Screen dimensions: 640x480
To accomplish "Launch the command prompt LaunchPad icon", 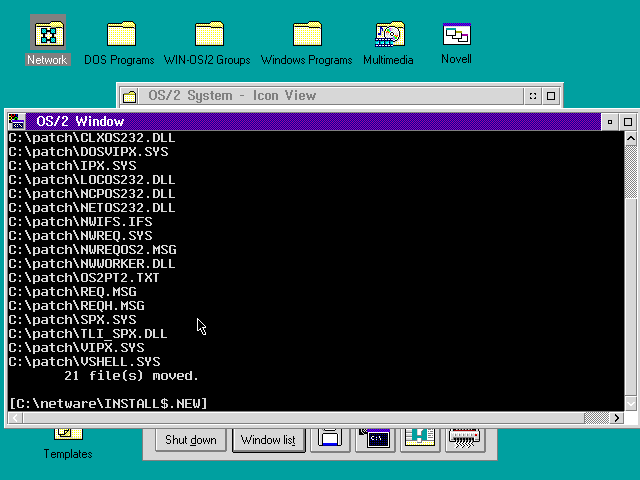I will click(375, 439).
